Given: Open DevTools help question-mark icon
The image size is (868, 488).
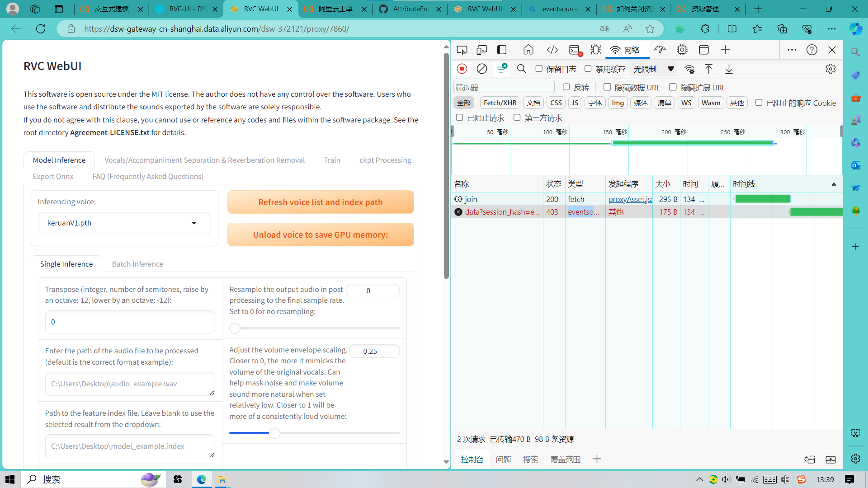Looking at the screenshot, I should click(812, 50).
